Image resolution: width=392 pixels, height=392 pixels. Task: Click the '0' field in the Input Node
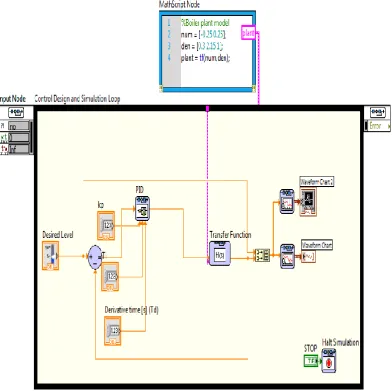point(19,137)
